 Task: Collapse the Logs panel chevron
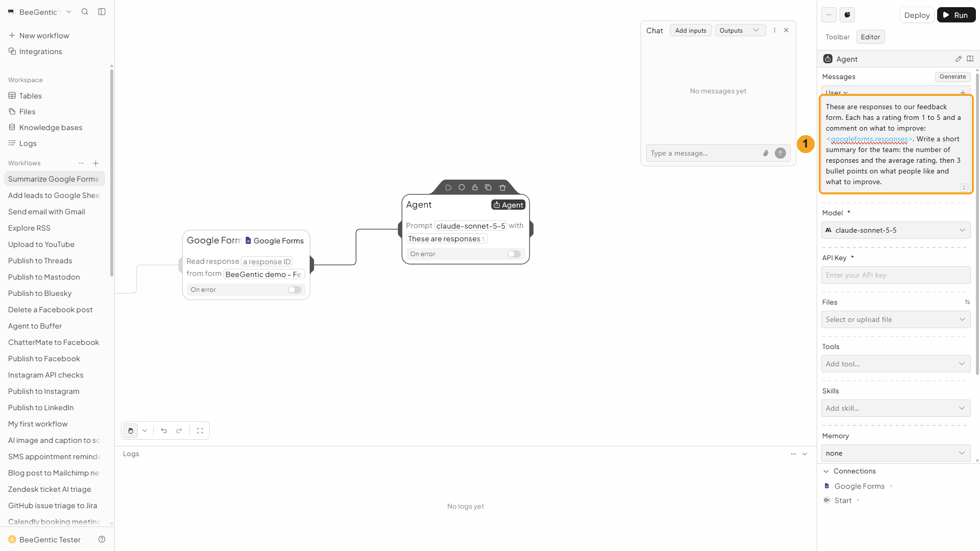805,454
